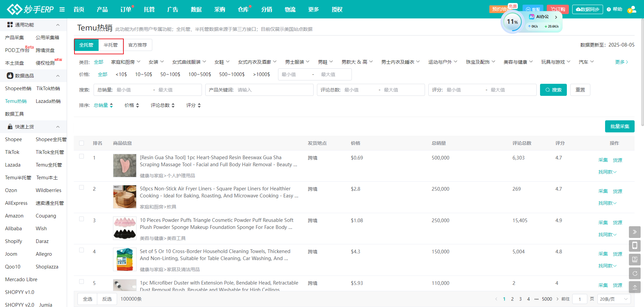Sort by 评论总数 using its sort arrows
The width and height of the screenshot is (644, 307).
click(173, 105)
